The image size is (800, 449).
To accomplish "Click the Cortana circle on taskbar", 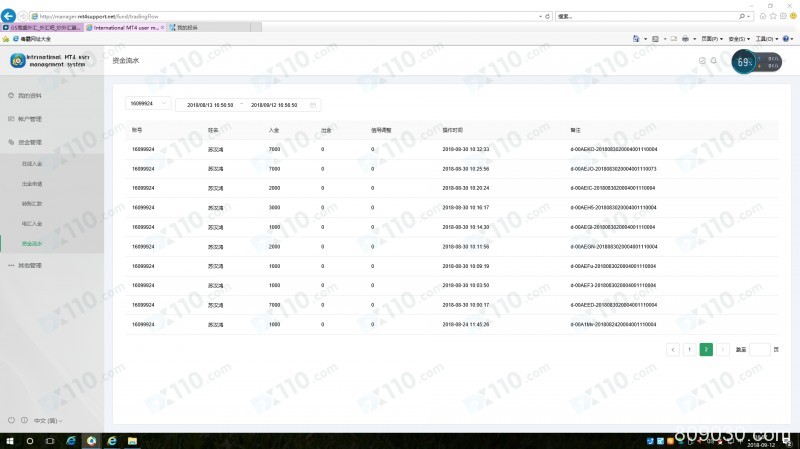I will pos(30,441).
